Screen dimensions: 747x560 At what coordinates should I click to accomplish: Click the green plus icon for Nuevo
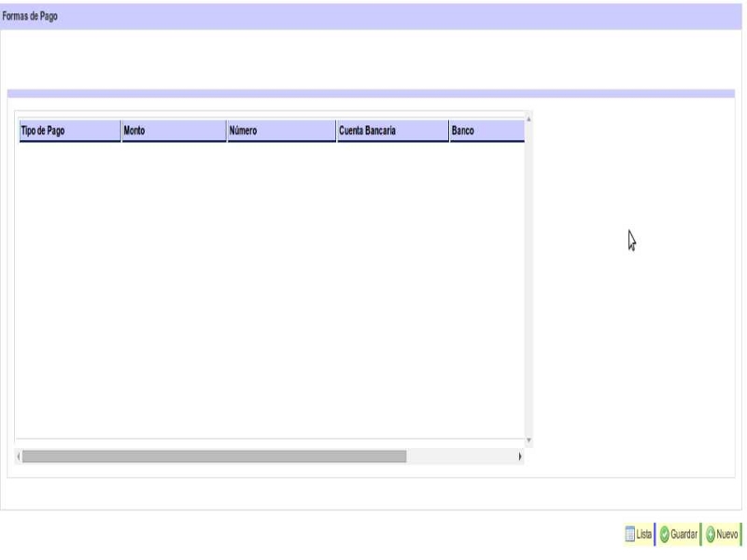(711, 535)
